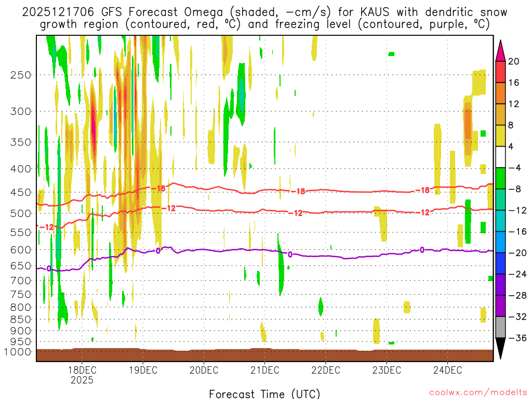Screen dimensions: 532x399
Task: Click the 19DEC date label
Action: point(143,370)
